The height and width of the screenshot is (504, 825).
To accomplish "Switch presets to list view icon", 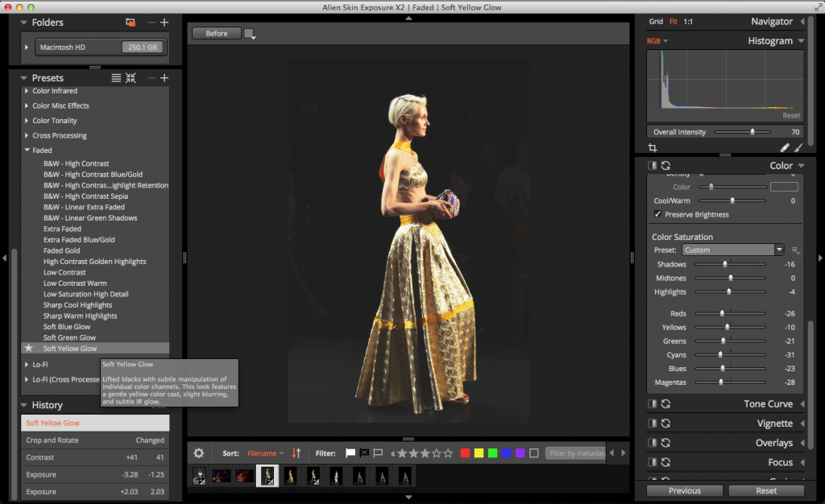I will 116,78.
